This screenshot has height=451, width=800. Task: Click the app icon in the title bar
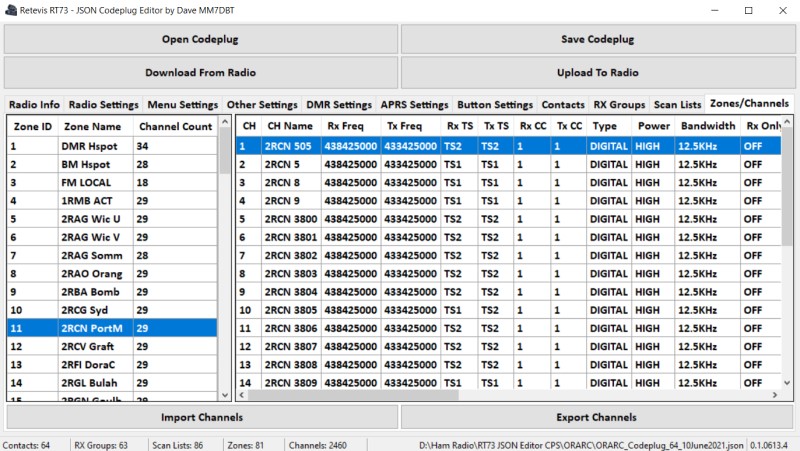point(11,10)
